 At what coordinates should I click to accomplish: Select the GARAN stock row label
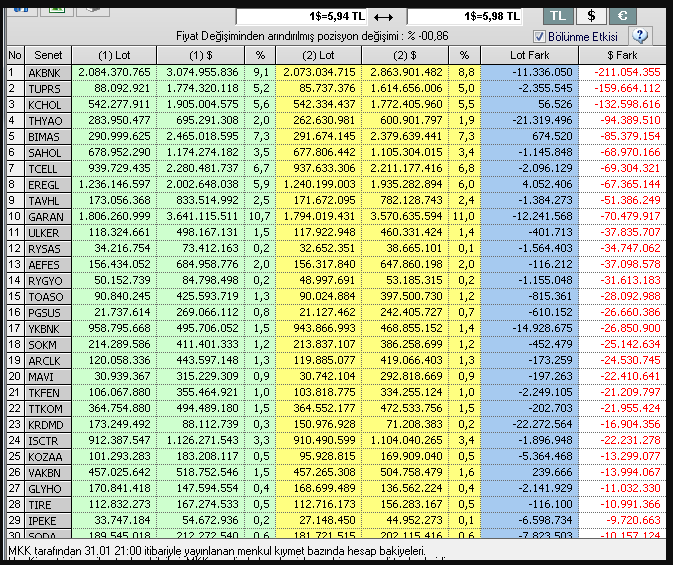48,217
